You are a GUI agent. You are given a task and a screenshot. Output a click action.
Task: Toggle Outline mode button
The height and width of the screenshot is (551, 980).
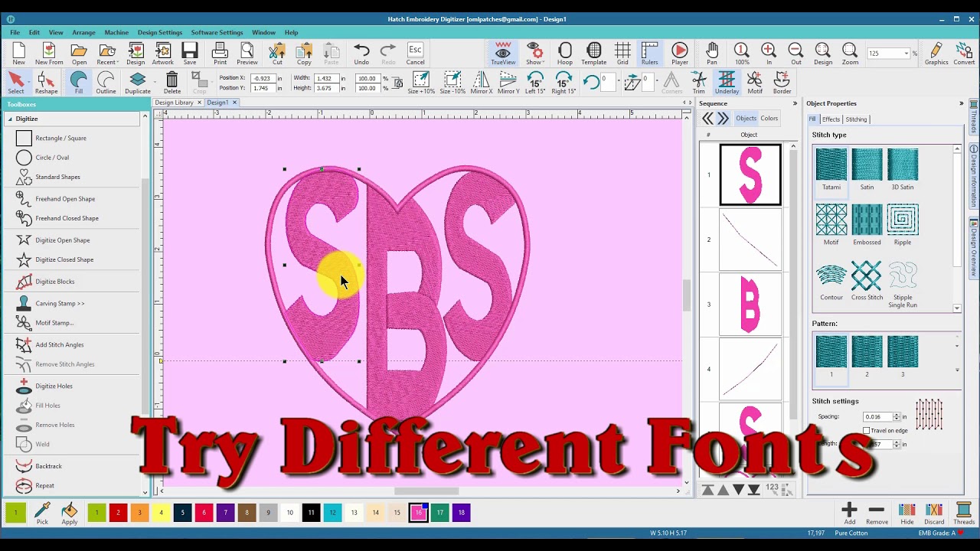pyautogui.click(x=106, y=83)
